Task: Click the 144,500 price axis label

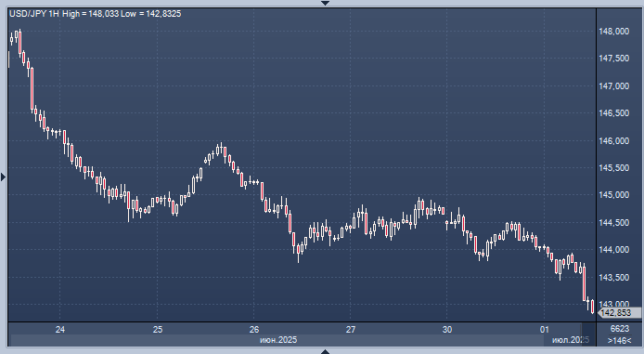Action: 613,222
